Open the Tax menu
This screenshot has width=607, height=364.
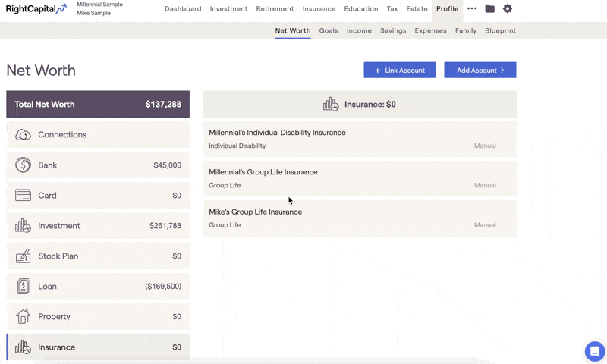[392, 8]
